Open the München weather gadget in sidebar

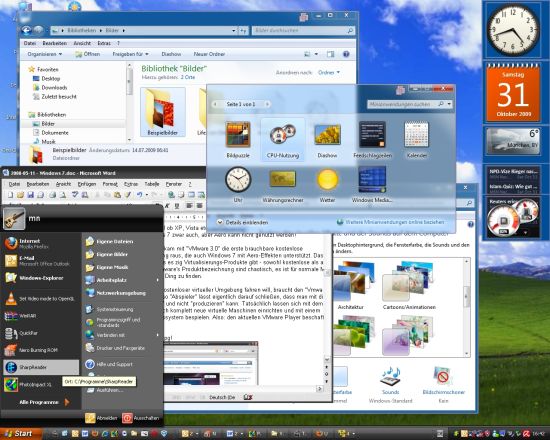coord(513,141)
